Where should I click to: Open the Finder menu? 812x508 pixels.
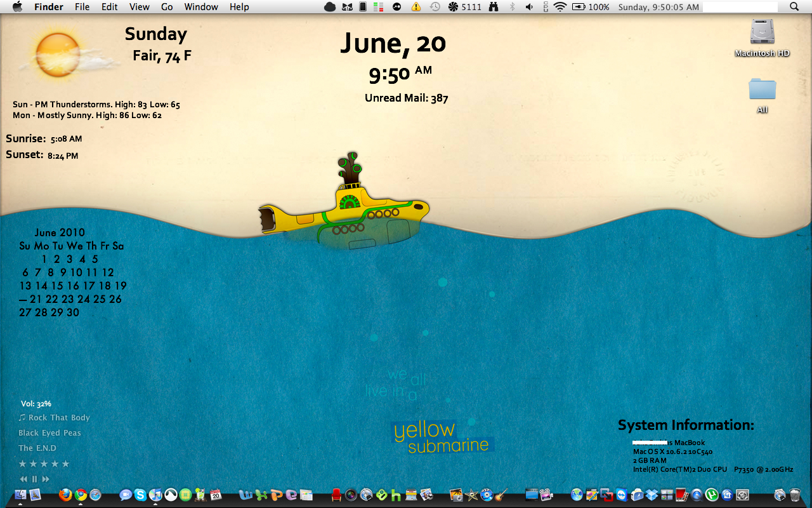tap(49, 7)
